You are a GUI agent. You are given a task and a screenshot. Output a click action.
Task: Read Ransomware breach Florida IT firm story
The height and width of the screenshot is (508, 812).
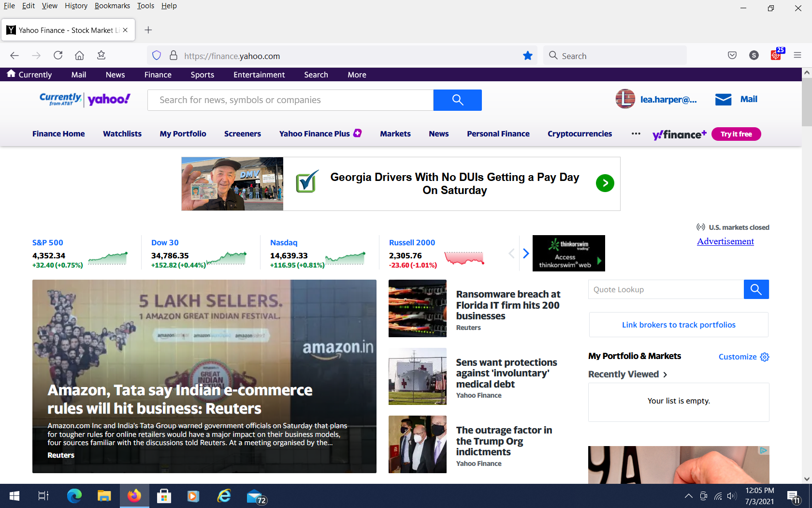pyautogui.click(x=508, y=305)
